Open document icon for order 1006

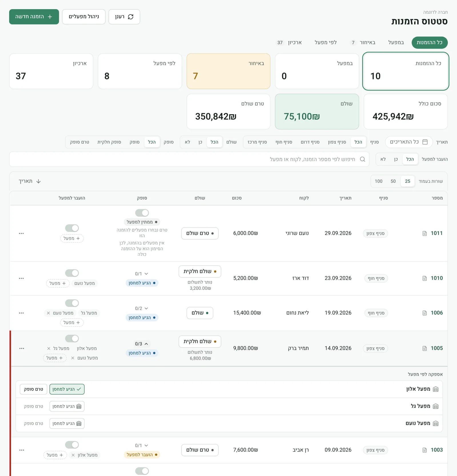424,313
